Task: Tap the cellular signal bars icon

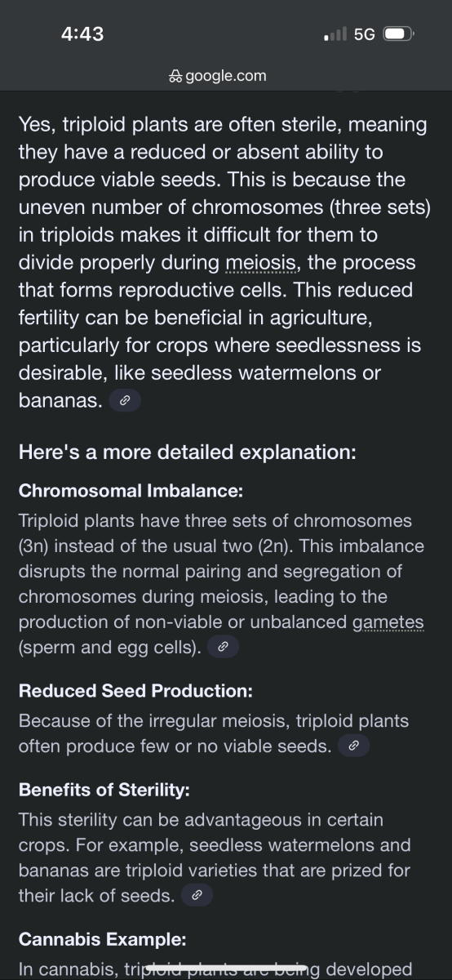Action: [x=335, y=34]
